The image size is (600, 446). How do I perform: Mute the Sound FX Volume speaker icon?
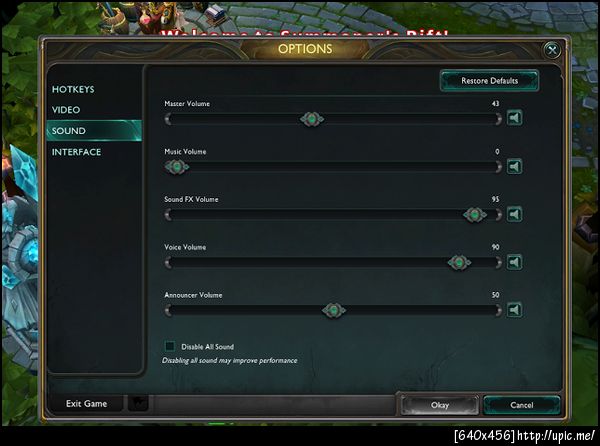pos(514,214)
